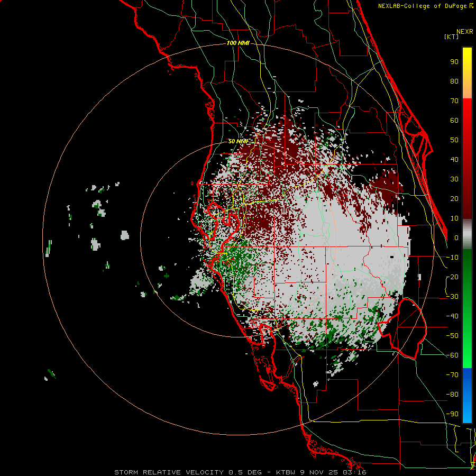The image size is (476, 476).
Task: Click the [KT] units label
Action: click(x=452, y=36)
